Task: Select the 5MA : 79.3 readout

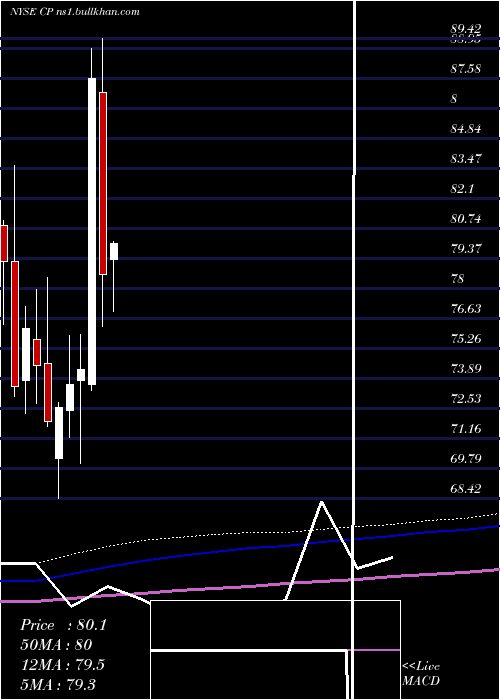Action: click(x=58, y=684)
